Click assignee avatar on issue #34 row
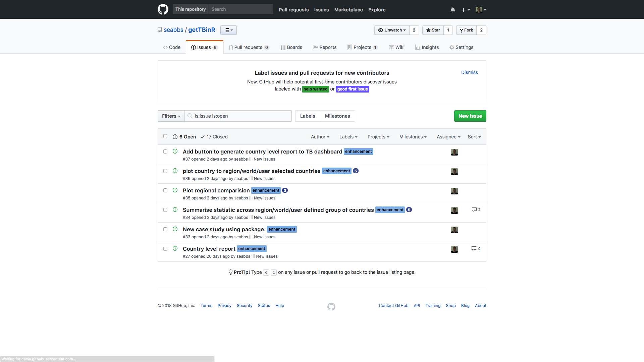Screen dimensions: 644x362 coord(454,210)
